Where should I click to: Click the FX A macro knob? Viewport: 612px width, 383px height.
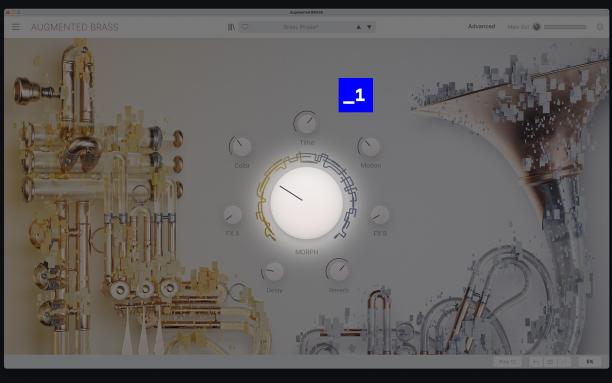pos(233,215)
